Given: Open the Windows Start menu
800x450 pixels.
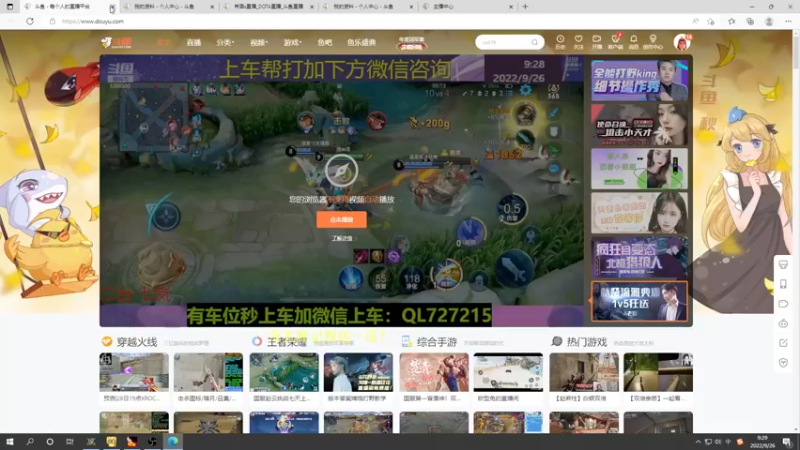Looking at the screenshot, I should pyautogui.click(x=10, y=442).
